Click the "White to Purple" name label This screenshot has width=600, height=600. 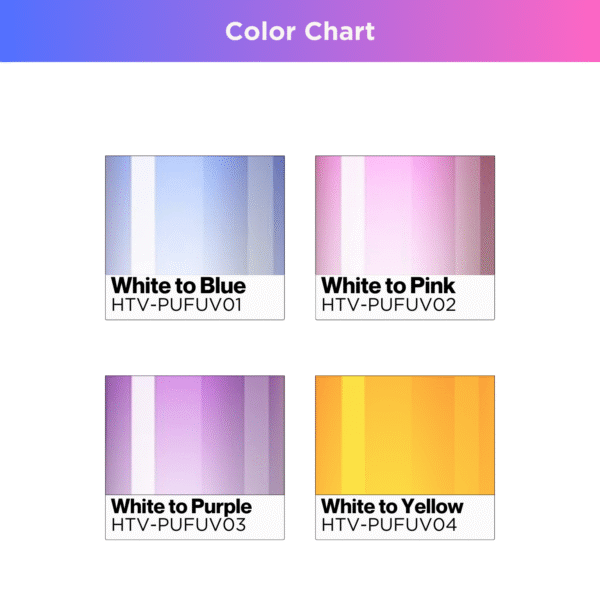click(x=181, y=506)
